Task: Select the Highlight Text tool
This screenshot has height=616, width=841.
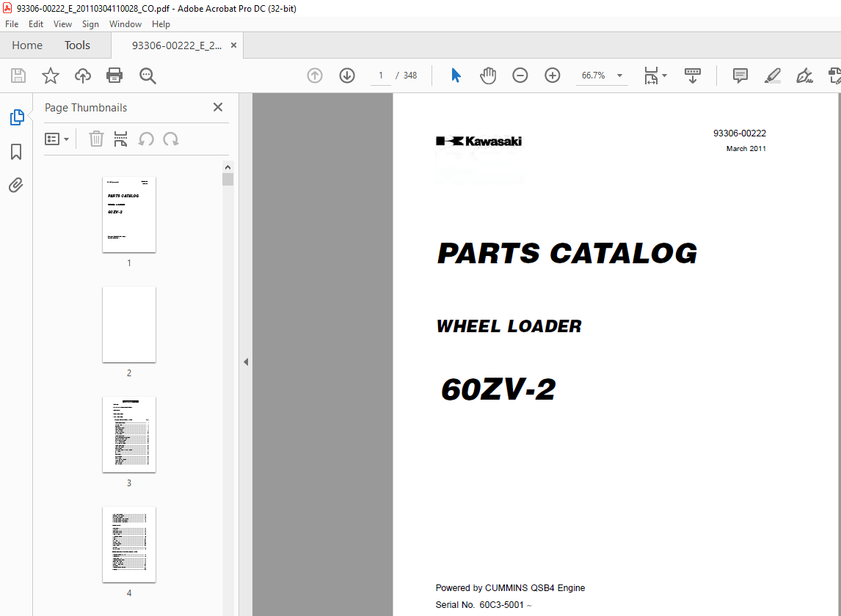Action: tap(772, 76)
